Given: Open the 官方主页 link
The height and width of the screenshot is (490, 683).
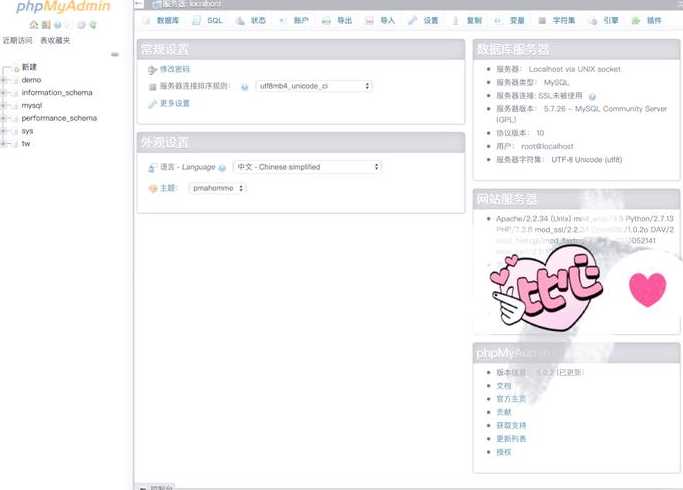Looking at the screenshot, I should [x=511, y=399].
